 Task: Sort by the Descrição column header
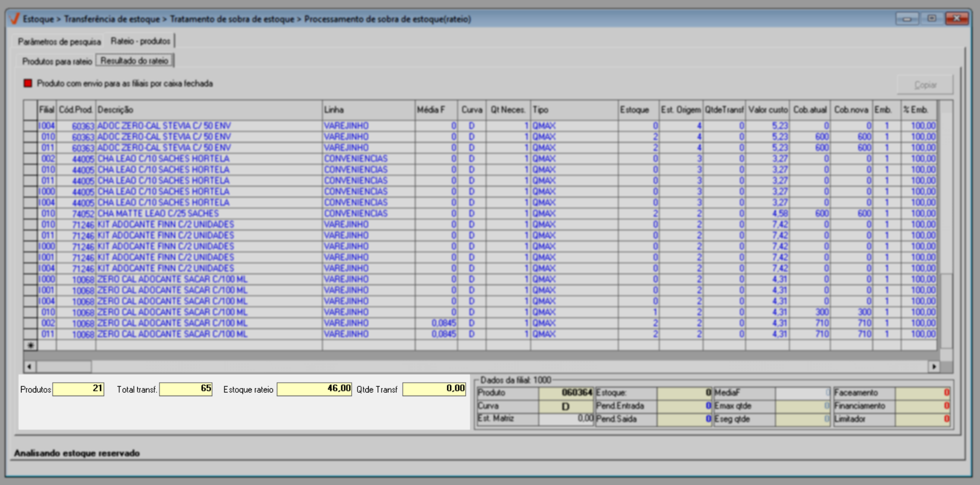(209, 110)
